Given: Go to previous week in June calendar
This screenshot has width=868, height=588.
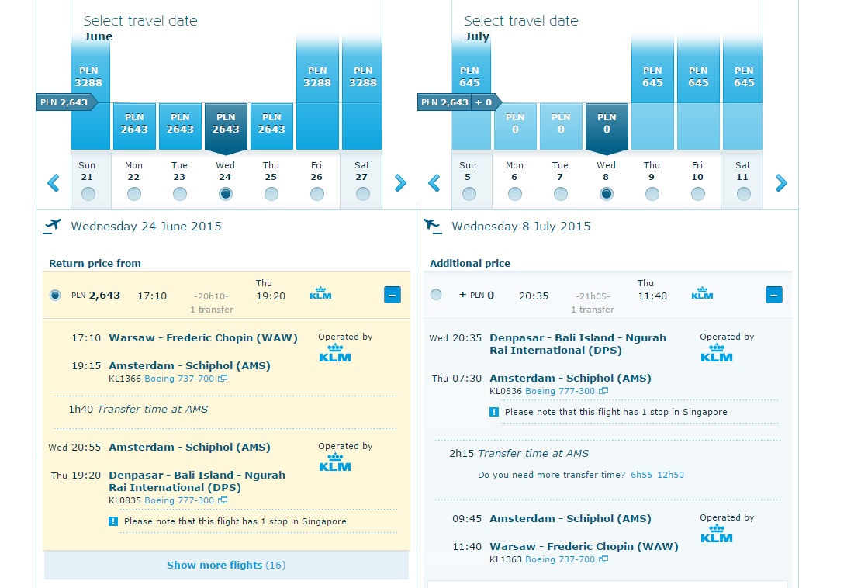Looking at the screenshot, I should tap(54, 183).
